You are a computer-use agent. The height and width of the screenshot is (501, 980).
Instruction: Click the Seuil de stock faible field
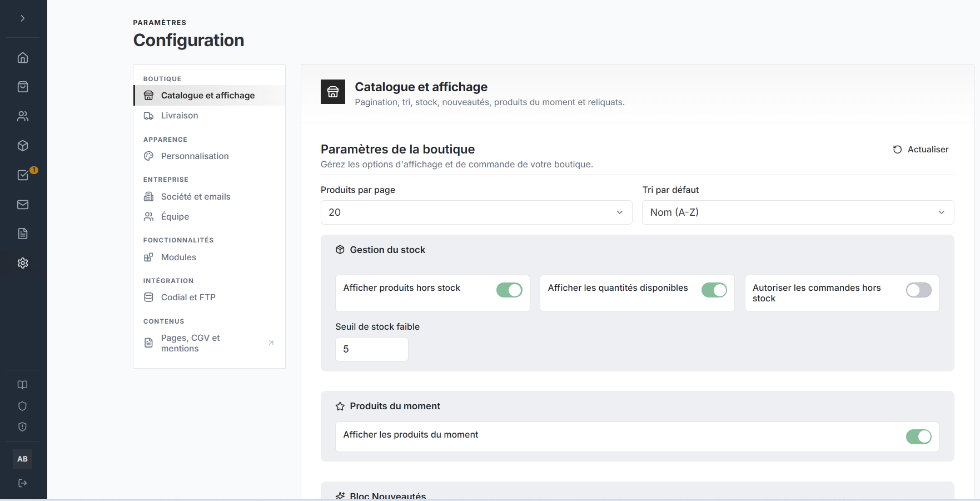372,349
